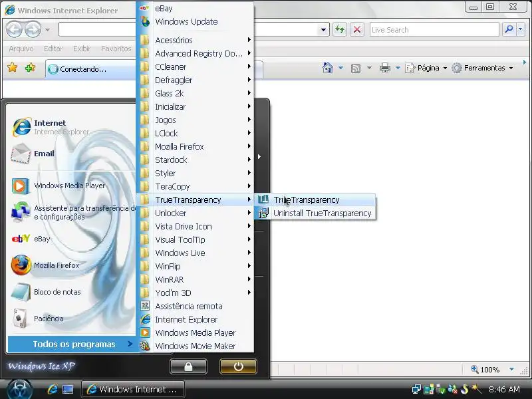Image resolution: width=532 pixels, height=399 pixels.
Task: Click the IE refresh button
Action: (x=340, y=29)
